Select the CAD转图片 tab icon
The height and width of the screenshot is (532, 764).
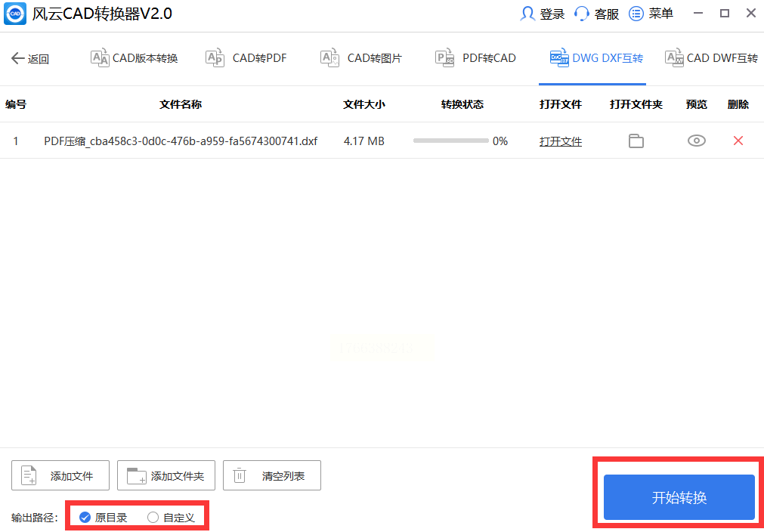[x=330, y=58]
